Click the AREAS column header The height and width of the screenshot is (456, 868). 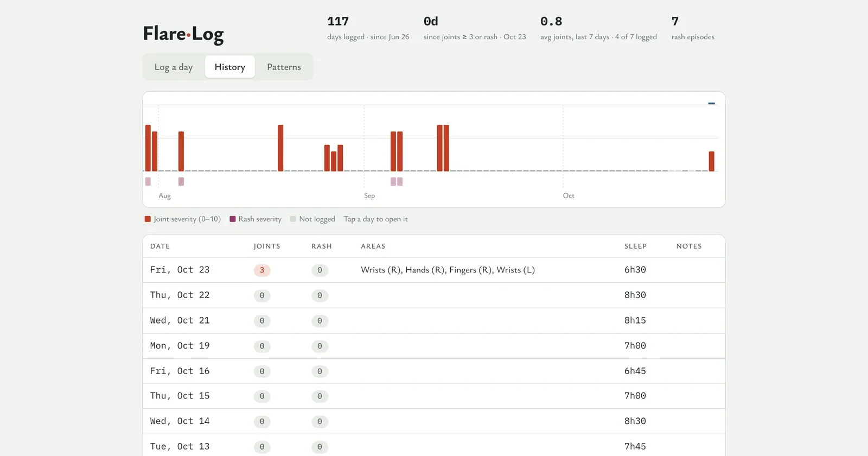click(373, 246)
